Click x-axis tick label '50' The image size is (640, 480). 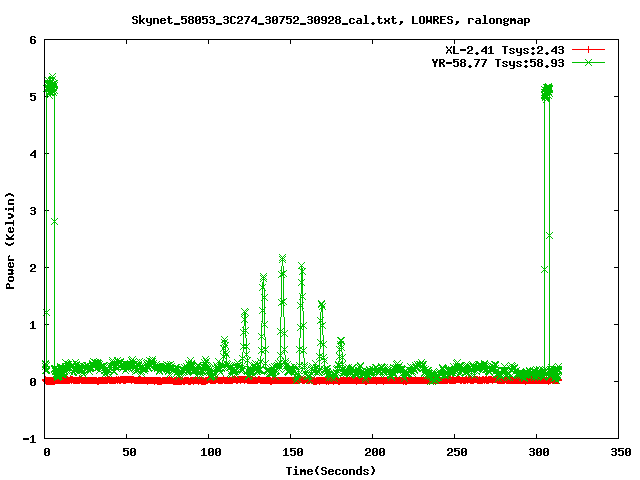point(129,452)
